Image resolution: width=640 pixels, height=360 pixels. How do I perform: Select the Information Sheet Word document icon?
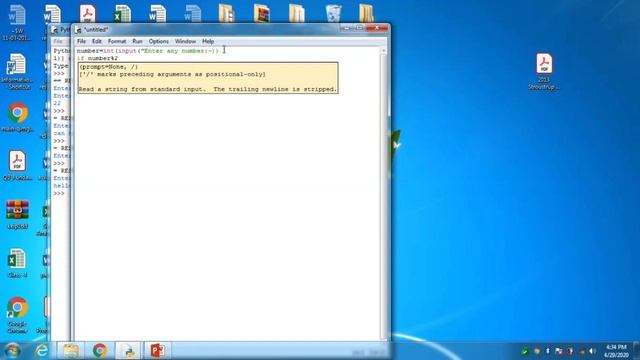(17, 71)
